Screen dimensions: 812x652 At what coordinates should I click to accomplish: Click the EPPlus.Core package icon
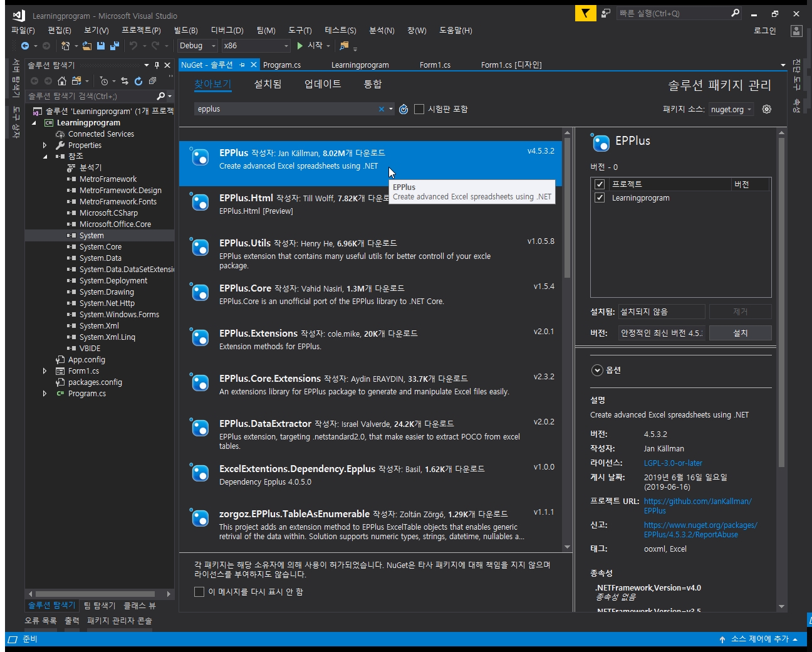[200, 293]
